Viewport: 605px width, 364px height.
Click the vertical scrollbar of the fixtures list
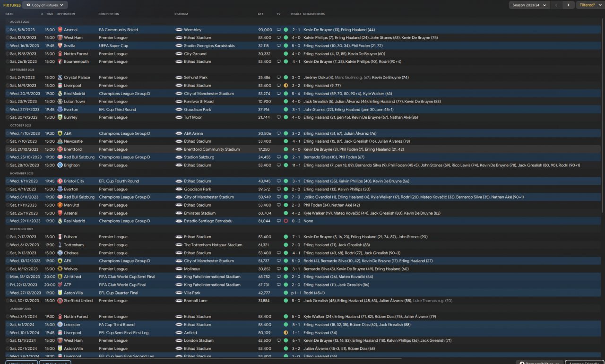(x=602, y=116)
